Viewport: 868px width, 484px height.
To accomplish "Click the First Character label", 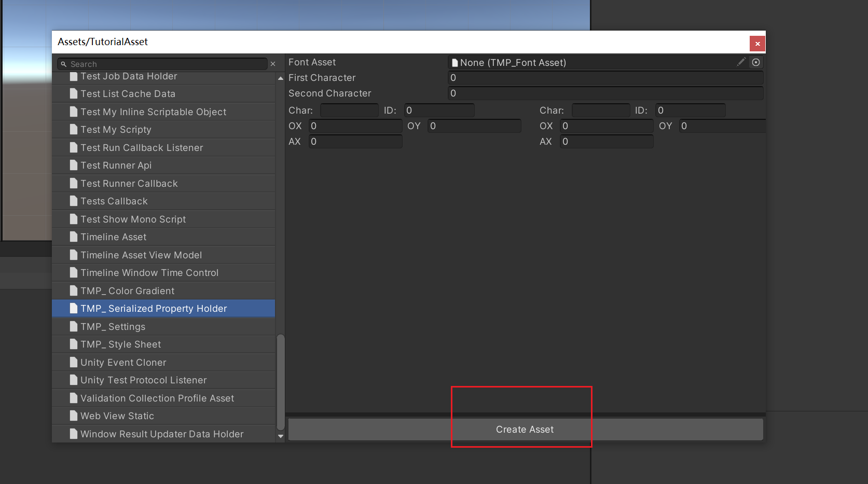I will [x=322, y=78].
